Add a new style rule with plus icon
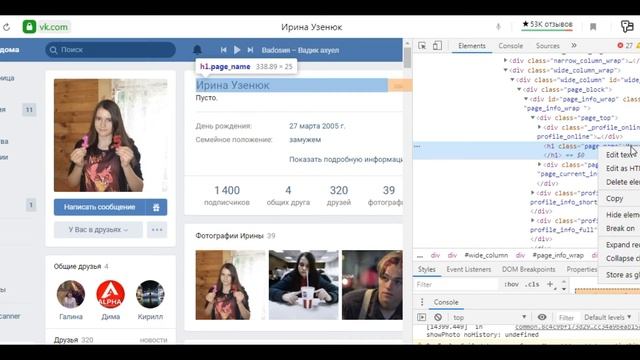Screen dimensions: 640x360 point(550,284)
